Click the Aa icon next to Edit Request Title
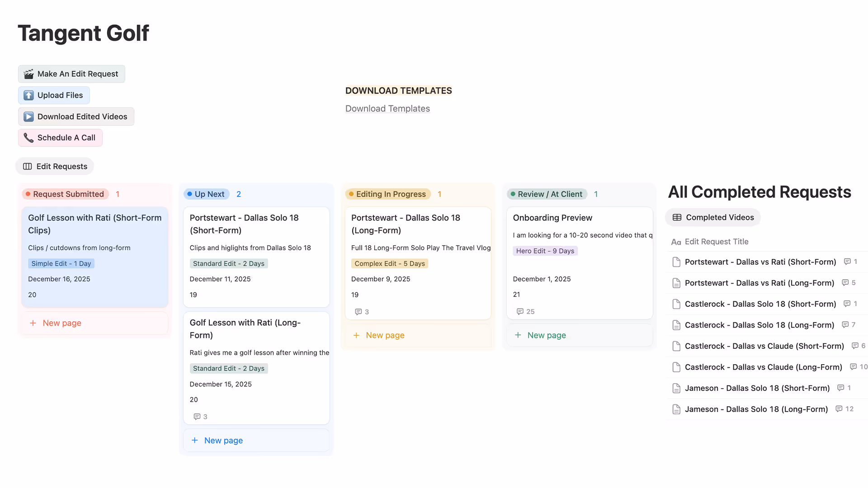The image size is (868, 488). [675, 241]
